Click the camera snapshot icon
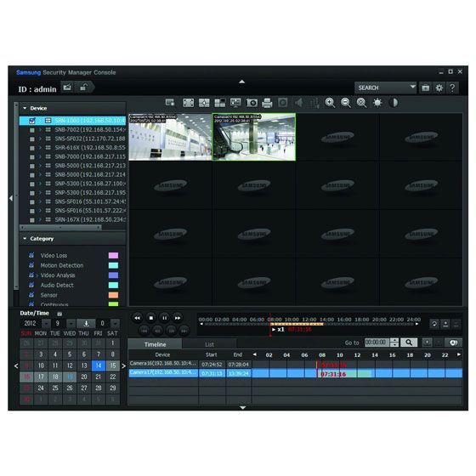 (x=252, y=103)
